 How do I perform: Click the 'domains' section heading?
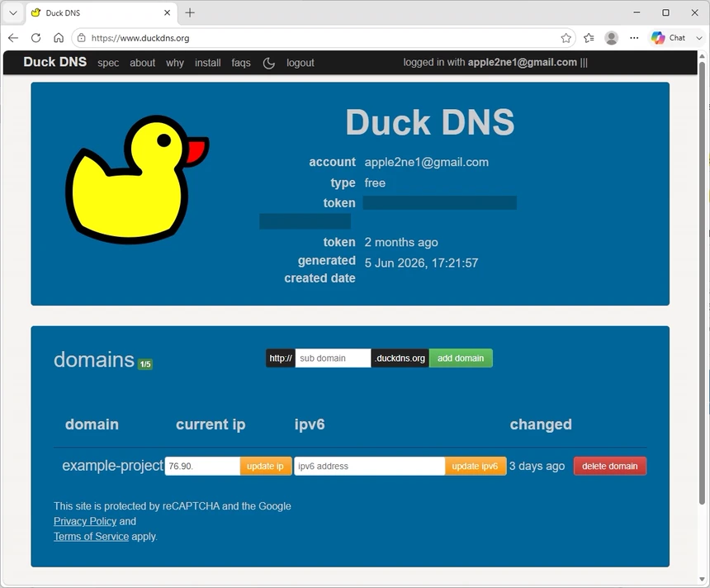coord(94,360)
